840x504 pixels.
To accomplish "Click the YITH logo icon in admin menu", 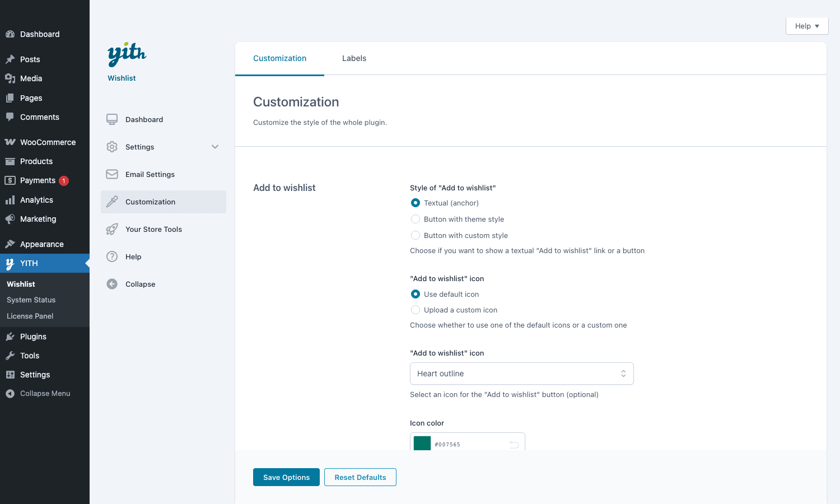I will 10,264.
